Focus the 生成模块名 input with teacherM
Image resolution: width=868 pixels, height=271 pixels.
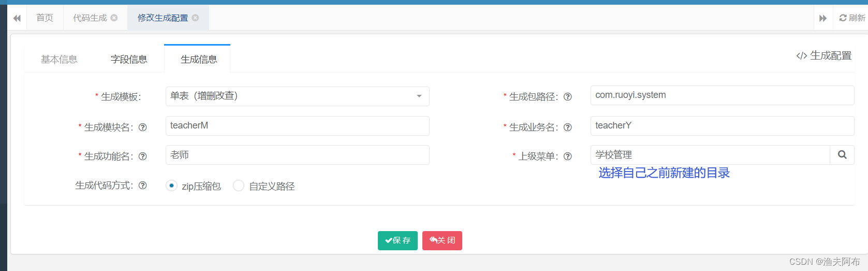point(297,126)
